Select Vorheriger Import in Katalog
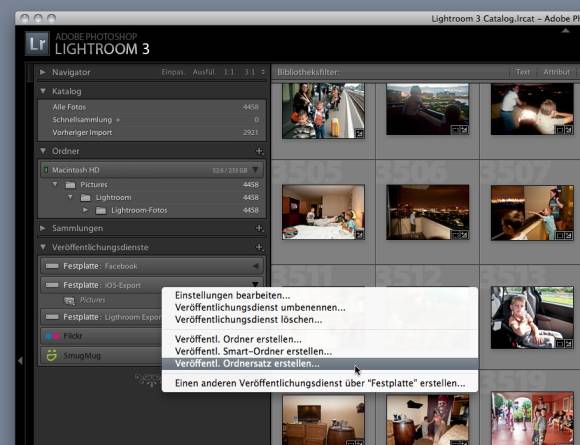Screen dimensions: 580x445 152,132
